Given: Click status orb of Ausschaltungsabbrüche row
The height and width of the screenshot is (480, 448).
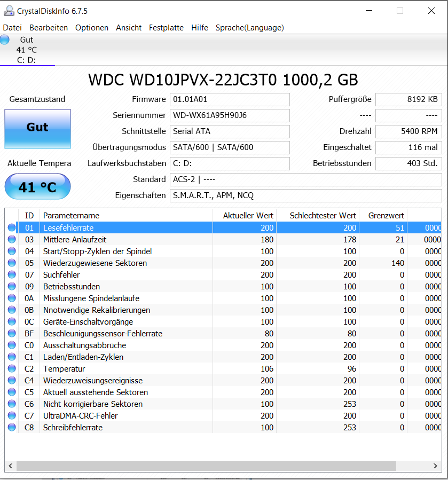Looking at the screenshot, I should click(x=12, y=345).
